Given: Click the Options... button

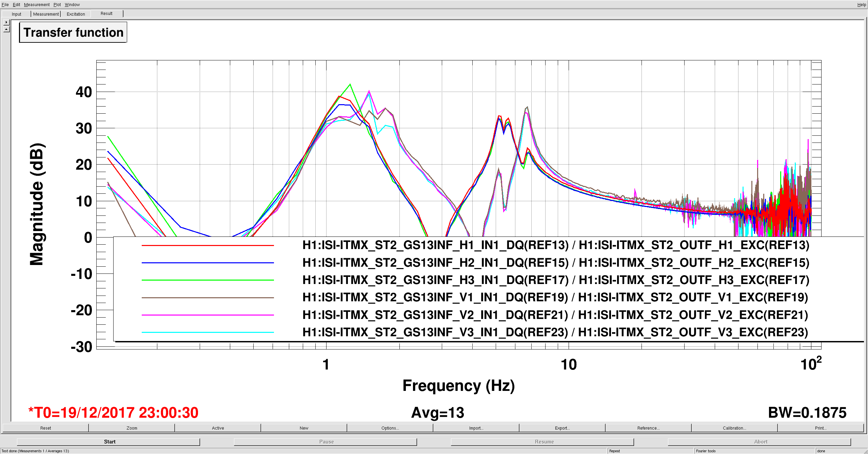Looking at the screenshot, I should (390, 428).
